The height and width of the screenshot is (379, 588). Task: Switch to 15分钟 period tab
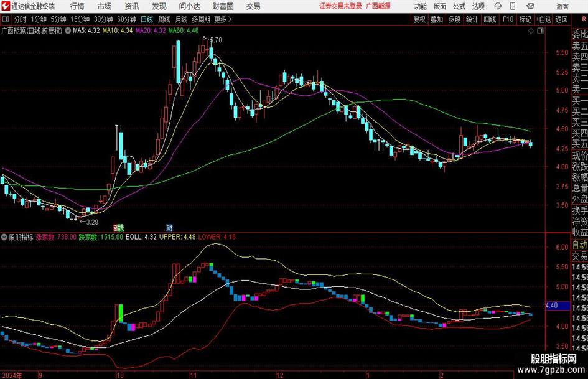(80, 19)
